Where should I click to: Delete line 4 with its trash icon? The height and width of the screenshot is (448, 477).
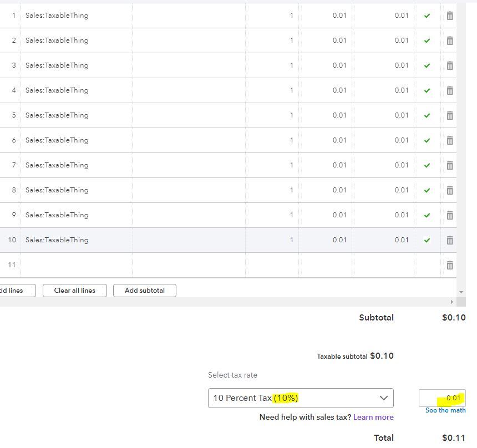[x=450, y=90]
